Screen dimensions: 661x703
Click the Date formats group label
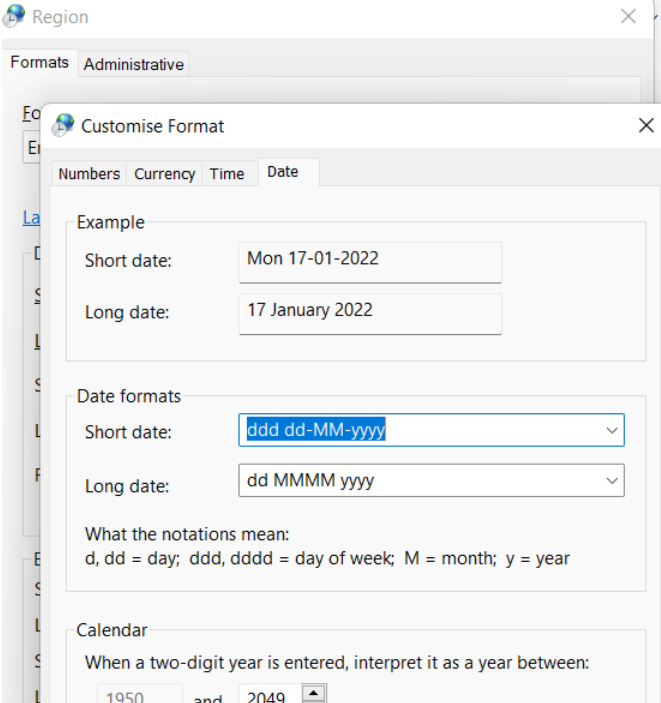tap(129, 396)
